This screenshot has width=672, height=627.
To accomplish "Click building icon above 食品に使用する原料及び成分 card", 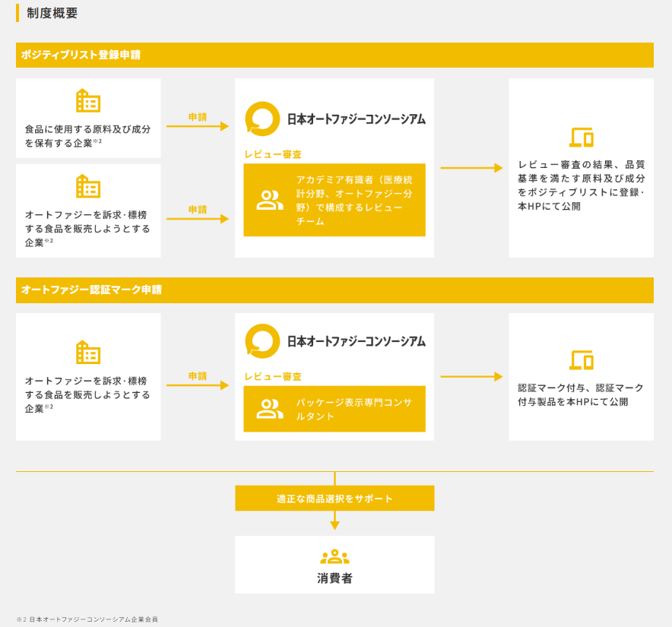I will pyautogui.click(x=88, y=101).
